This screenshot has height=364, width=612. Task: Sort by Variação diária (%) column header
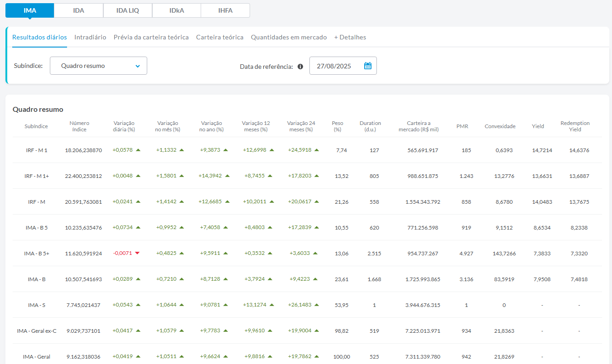coord(124,126)
